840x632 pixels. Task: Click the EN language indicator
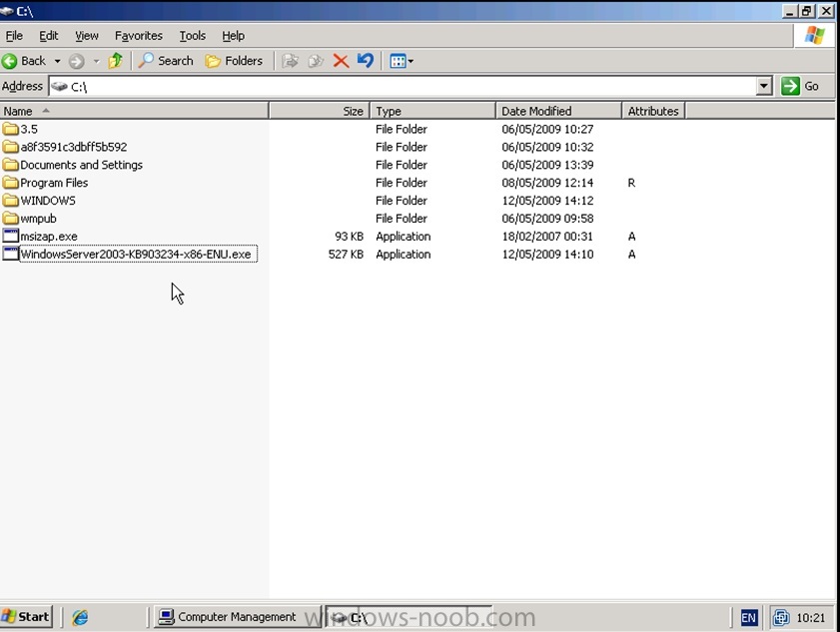point(748,618)
